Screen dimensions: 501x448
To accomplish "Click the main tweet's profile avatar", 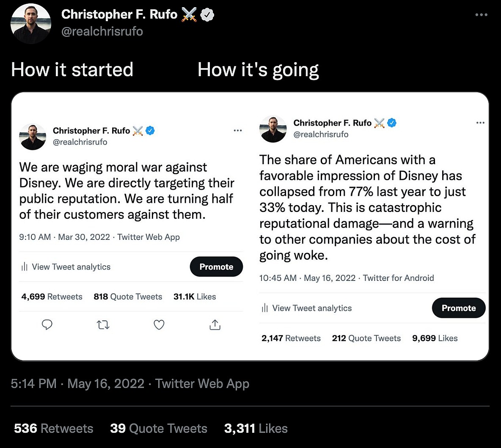I will pyautogui.click(x=31, y=24).
